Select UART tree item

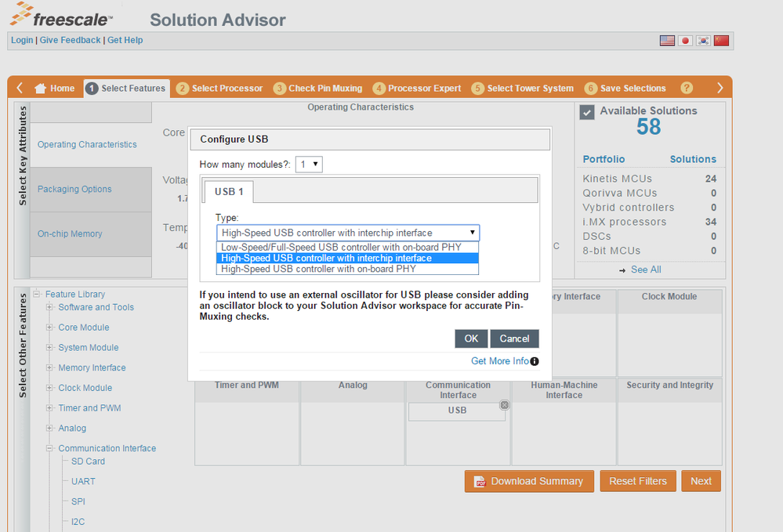pos(83,482)
